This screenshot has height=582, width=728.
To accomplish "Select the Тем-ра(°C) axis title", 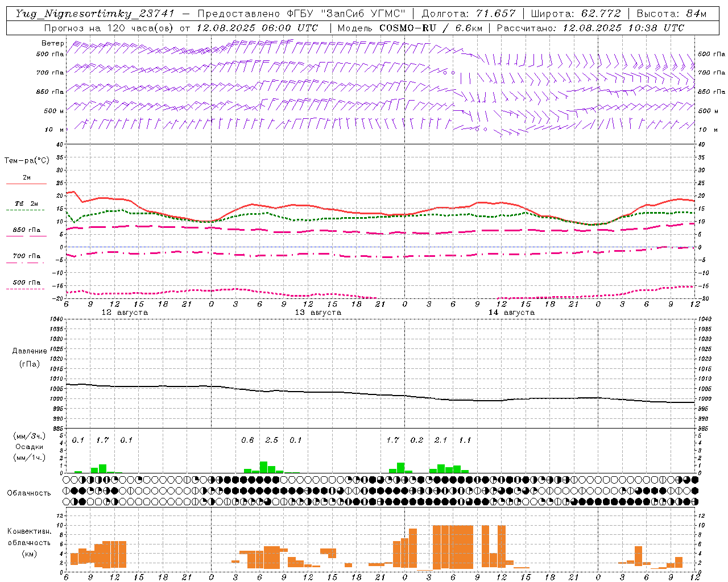I will (27, 160).
